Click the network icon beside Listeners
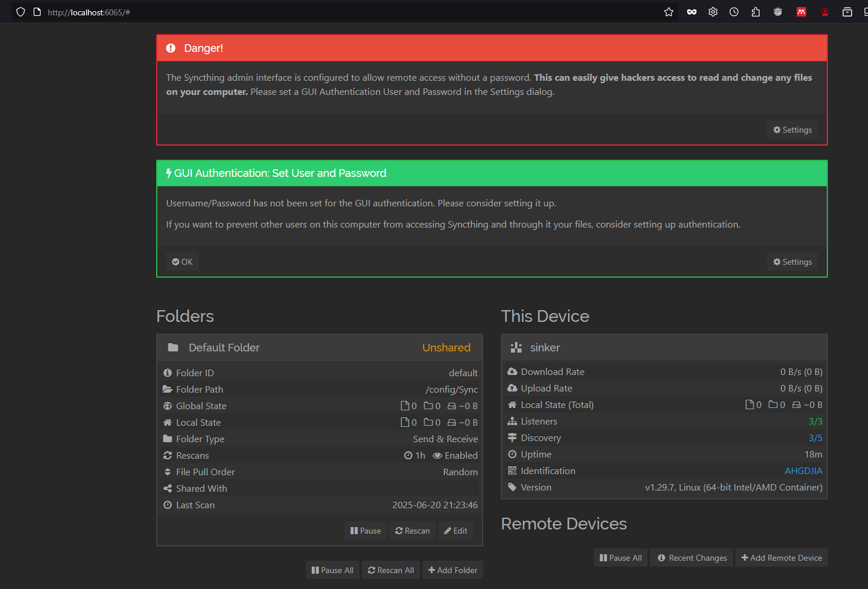Screen dimensions: 868x589 pyautogui.click(x=512, y=421)
